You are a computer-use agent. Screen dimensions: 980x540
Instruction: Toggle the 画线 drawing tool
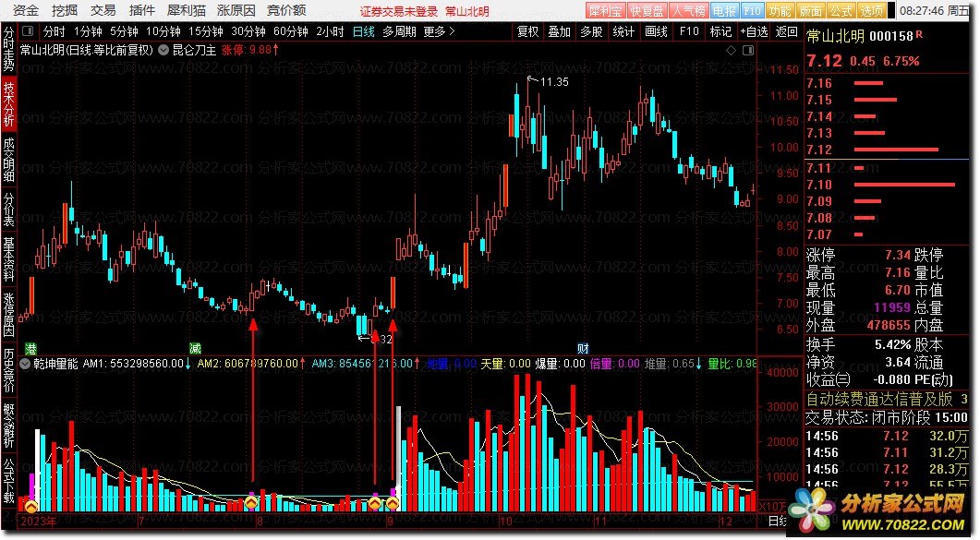point(656,31)
